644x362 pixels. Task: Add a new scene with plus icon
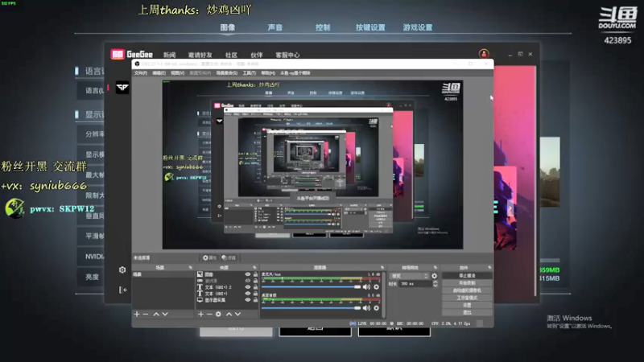(x=137, y=314)
